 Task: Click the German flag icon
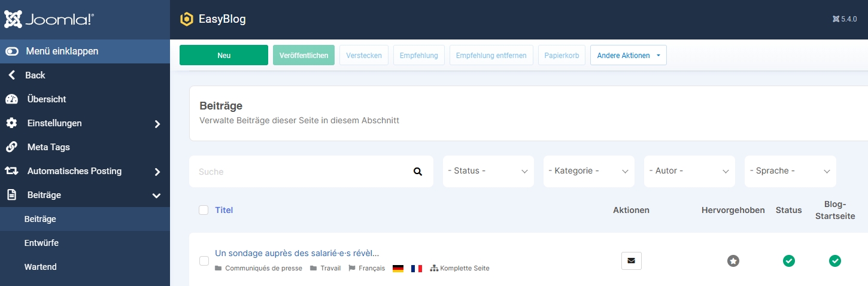click(x=398, y=269)
